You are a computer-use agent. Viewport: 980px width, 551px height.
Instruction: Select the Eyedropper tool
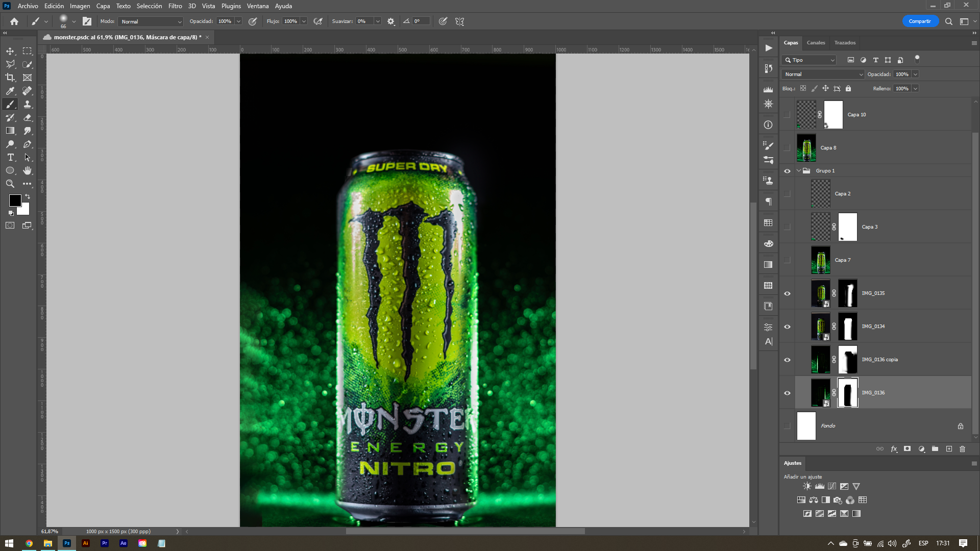point(10,91)
